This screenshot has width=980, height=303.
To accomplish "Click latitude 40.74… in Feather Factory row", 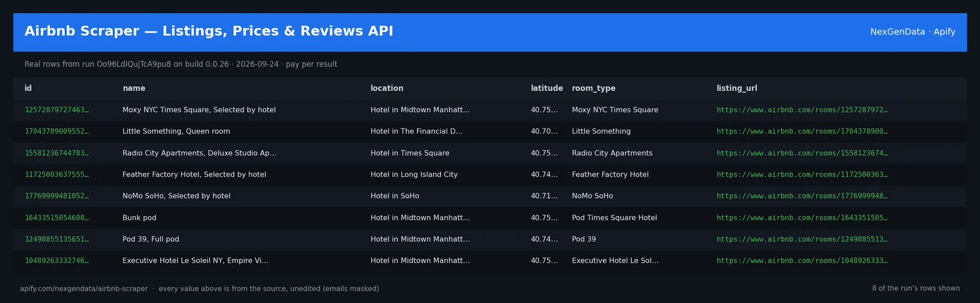I will 544,174.
